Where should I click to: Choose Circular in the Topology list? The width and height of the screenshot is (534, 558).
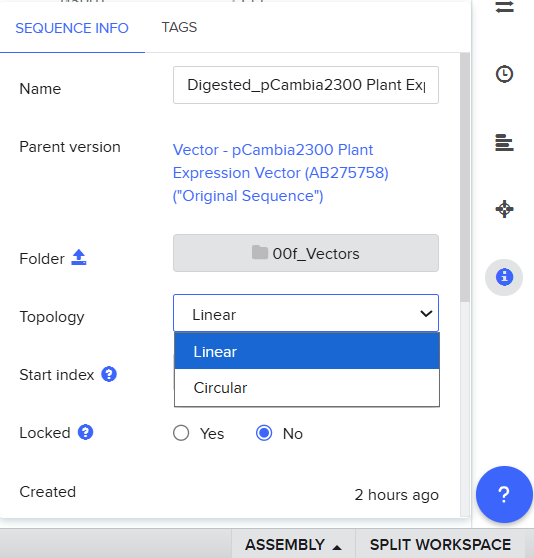coord(307,388)
